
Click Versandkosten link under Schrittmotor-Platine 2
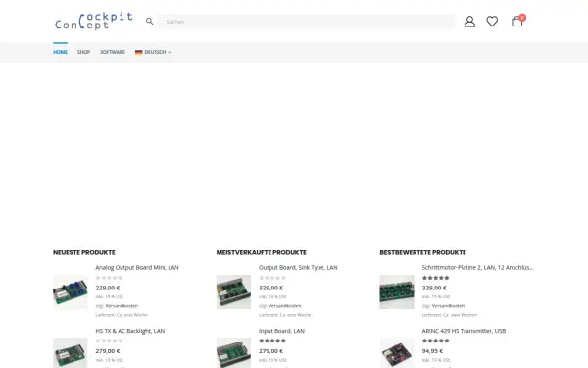448,306
